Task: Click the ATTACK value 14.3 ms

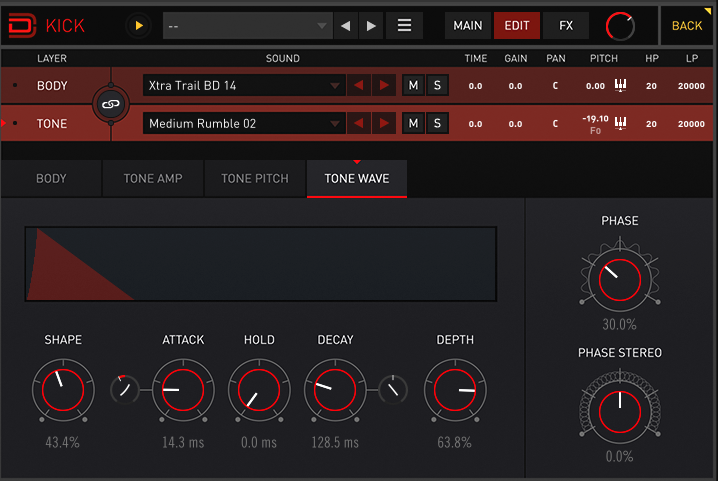Action: pyautogui.click(x=183, y=443)
